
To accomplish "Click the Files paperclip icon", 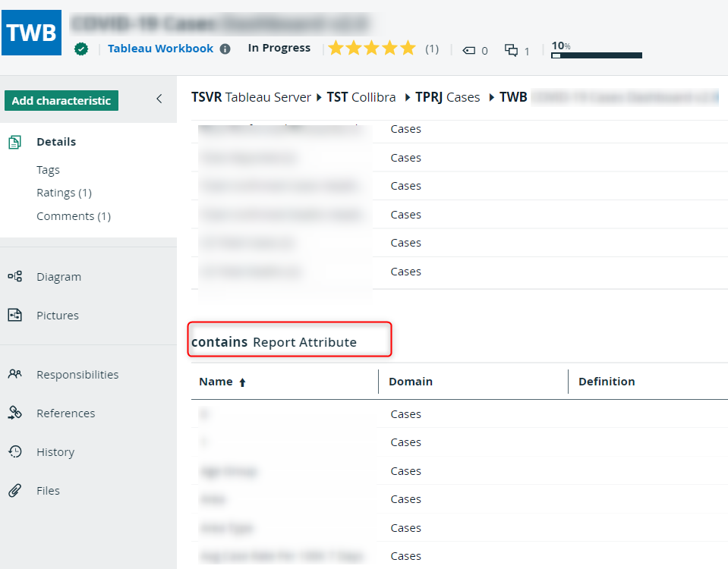I will [15, 491].
